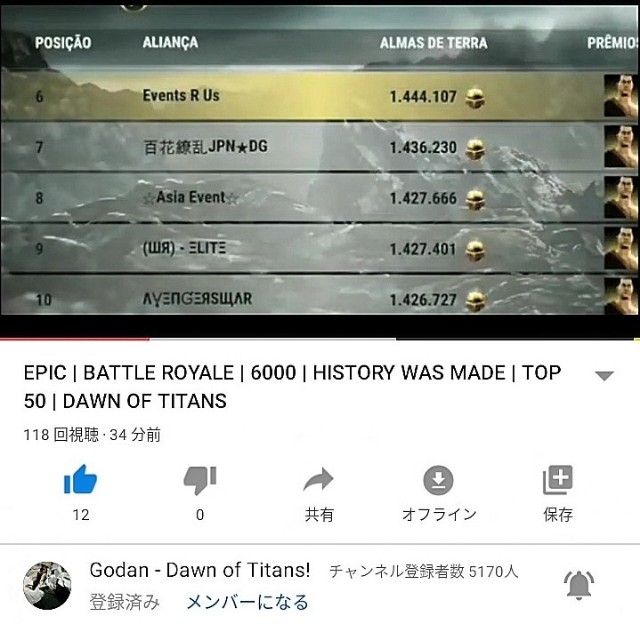Open Godan channel avatar
This screenshot has height=624, width=640.
pos(47,585)
